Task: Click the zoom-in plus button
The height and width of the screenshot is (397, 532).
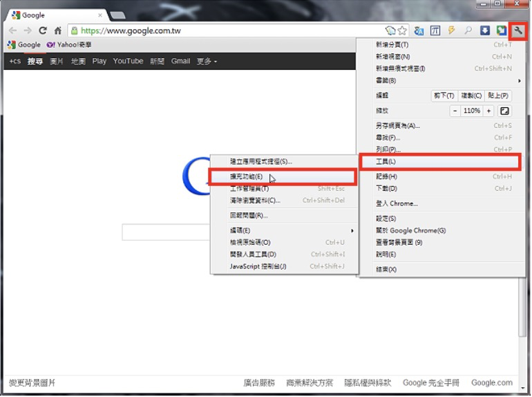Action: tap(488, 111)
